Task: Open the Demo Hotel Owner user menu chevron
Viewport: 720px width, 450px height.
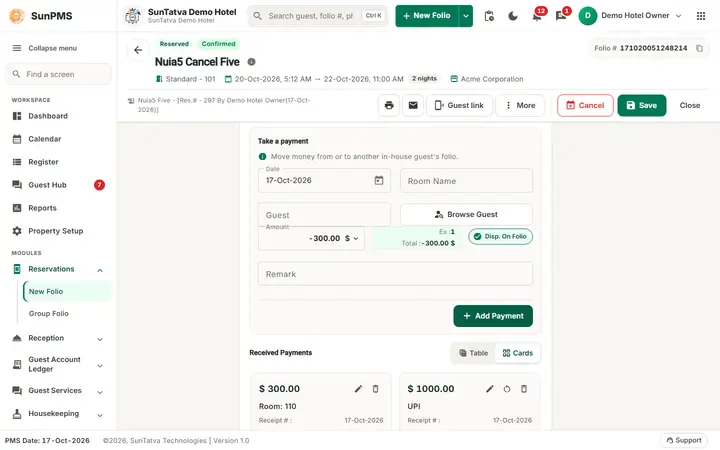Action: click(678, 16)
